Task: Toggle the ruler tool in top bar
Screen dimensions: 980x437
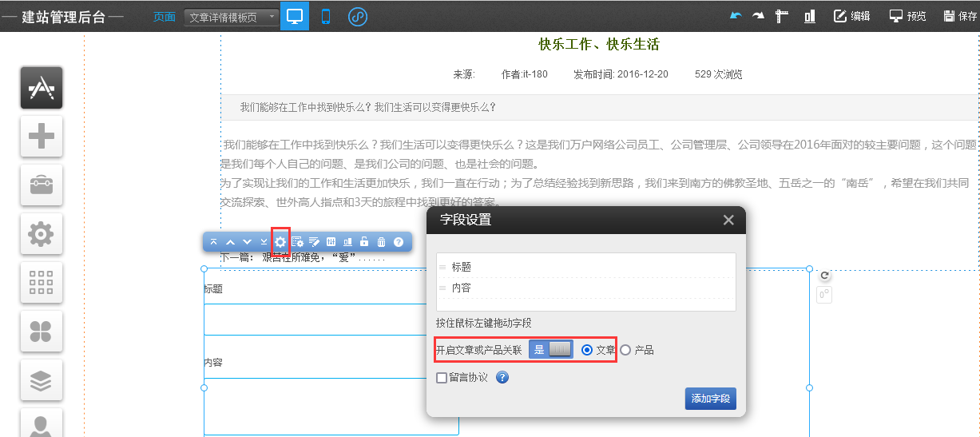Action: coord(782,16)
